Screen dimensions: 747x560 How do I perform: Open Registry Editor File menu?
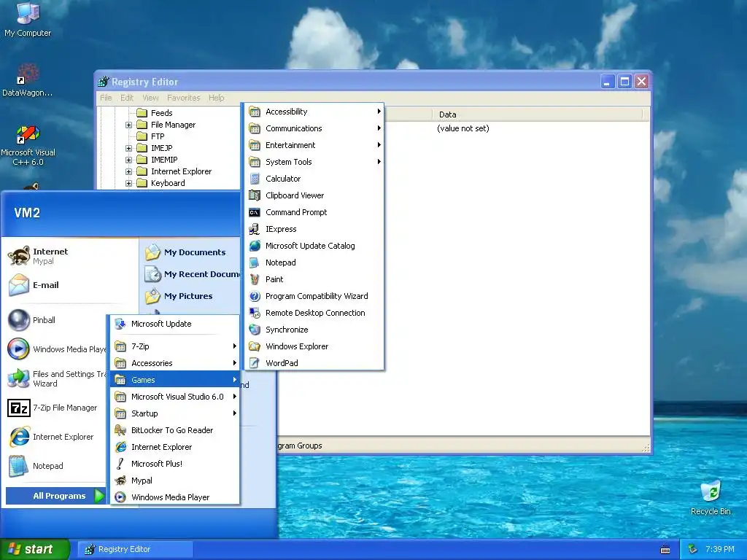[x=106, y=98]
